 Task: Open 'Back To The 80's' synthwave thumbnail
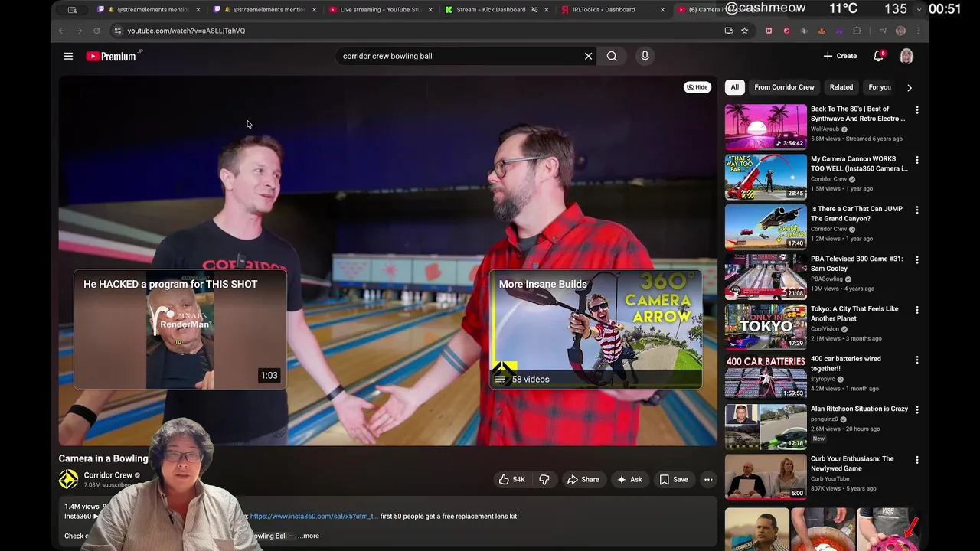click(766, 127)
